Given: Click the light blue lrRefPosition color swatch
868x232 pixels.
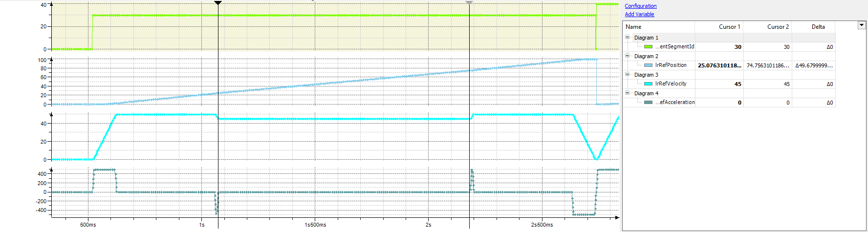Looking at the screenshot, I should [648, 65].
